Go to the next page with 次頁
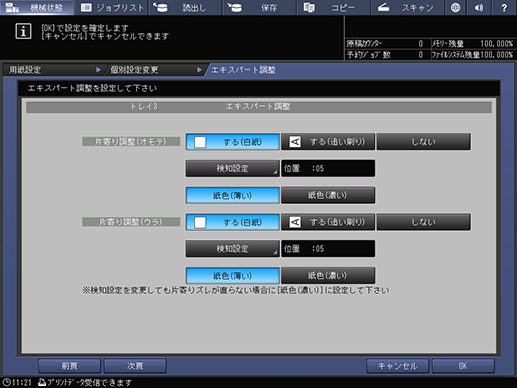This screenshot has height=388, width=517. click(x=135, y=366)
